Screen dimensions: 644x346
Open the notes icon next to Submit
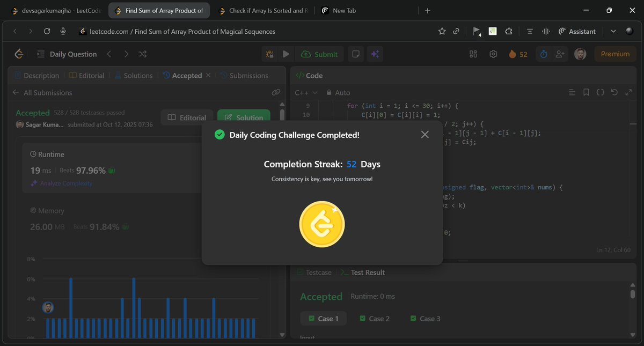tap(355, 54)
